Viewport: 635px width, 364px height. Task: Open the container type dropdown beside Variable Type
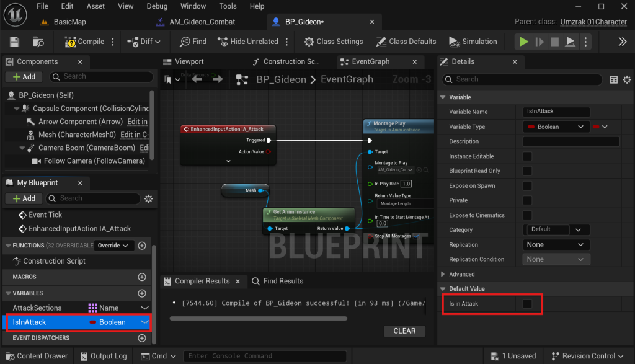tap(600, 127)
